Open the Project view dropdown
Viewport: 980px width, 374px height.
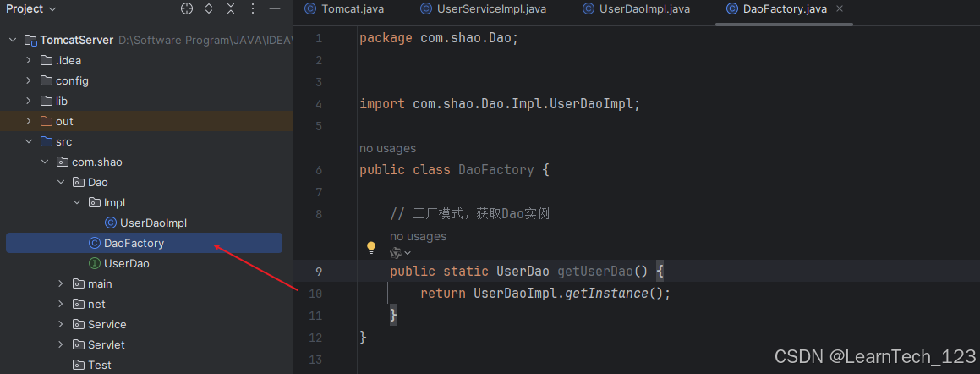tap(31, 8)
